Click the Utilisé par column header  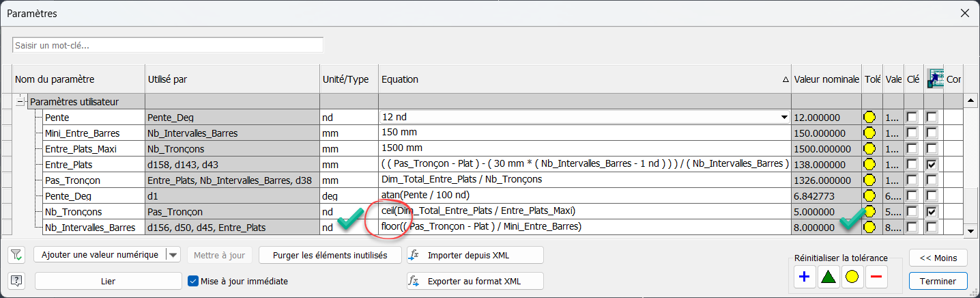(232, 79)
